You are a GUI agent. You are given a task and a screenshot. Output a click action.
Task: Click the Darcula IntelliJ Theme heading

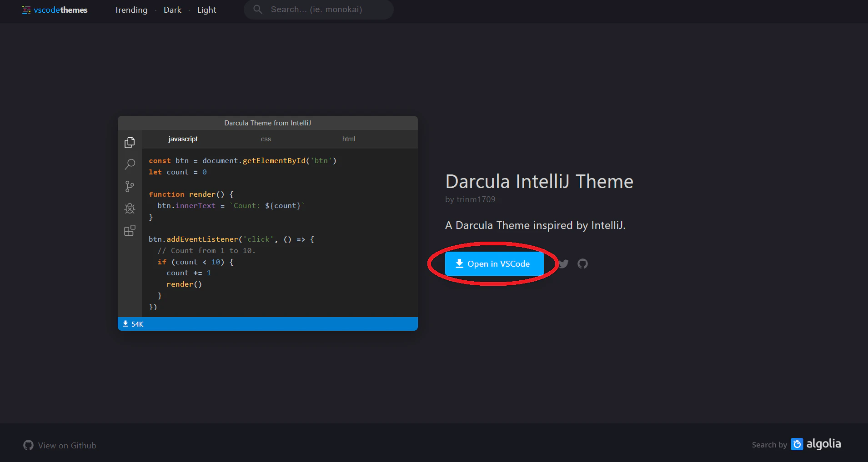tap(539, 181)
